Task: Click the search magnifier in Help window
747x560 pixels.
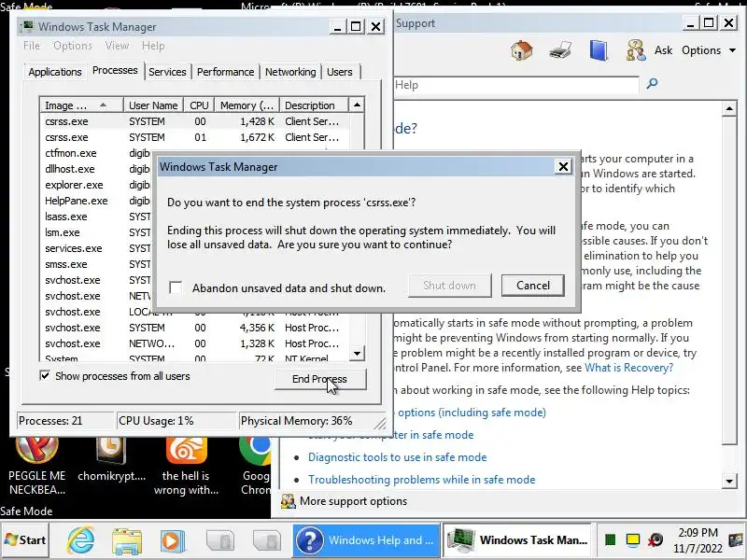Action: tap(652, 84)
